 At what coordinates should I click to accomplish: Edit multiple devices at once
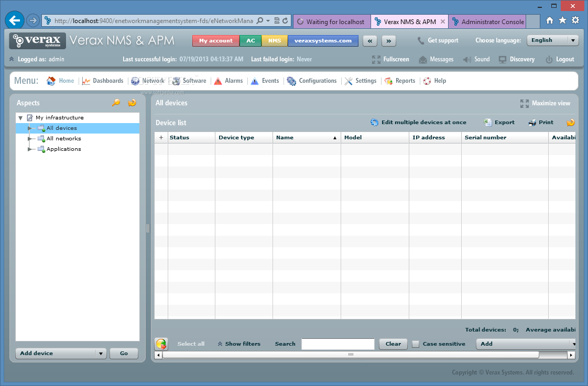tap(418, 122)
